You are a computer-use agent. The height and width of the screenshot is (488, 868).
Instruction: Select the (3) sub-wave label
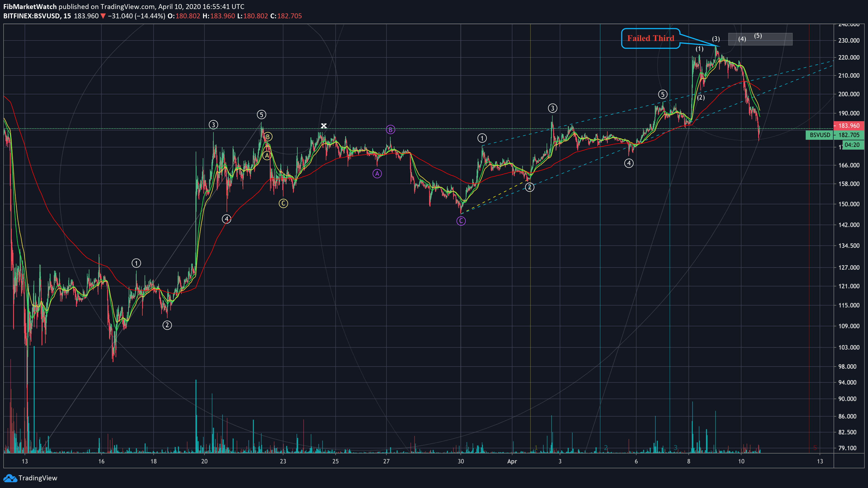716,39
